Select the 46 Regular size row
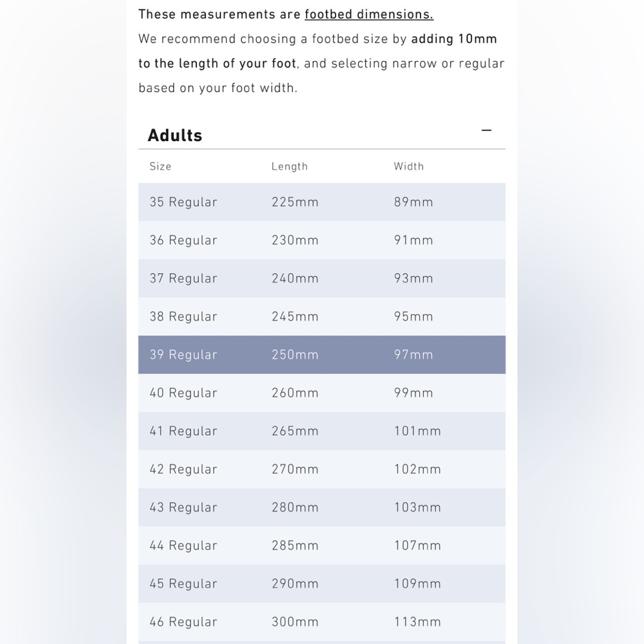Viewport: 644px width, 644px height. point(321,622)
